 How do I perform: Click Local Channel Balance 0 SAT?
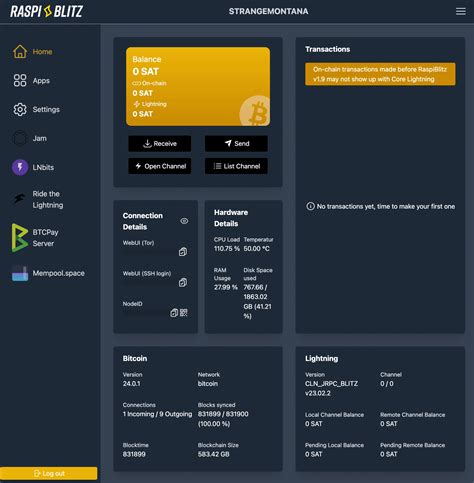click(x=314, y=424)
